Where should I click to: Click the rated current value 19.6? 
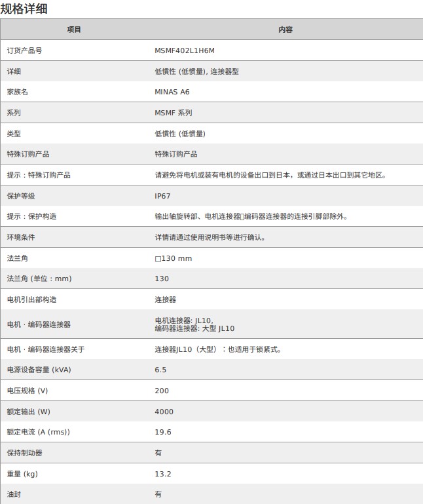[x=163, y=432]
